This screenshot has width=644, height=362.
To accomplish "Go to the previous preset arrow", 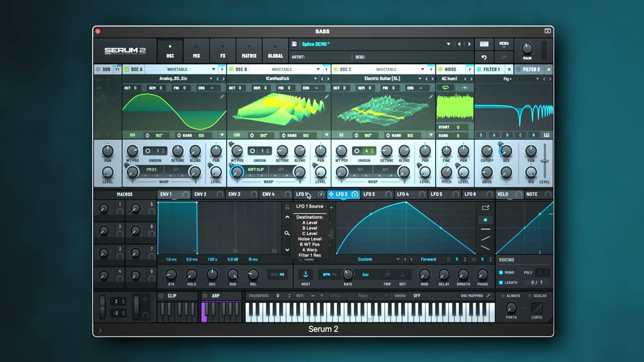I will (x=459, y=44).
